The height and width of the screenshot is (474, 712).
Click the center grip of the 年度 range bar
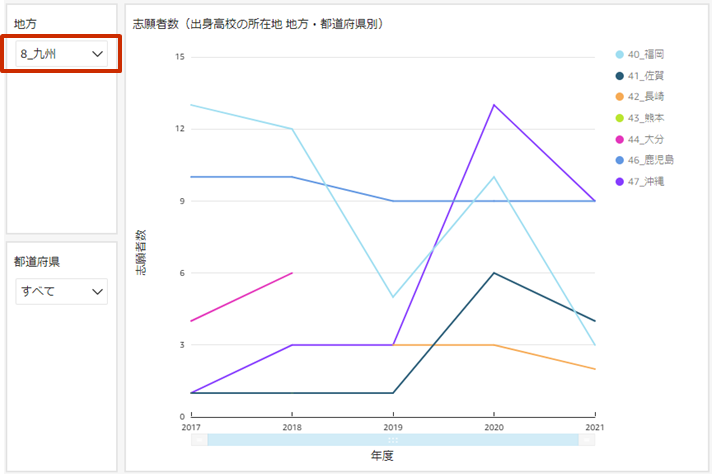[x=393, y=439]
